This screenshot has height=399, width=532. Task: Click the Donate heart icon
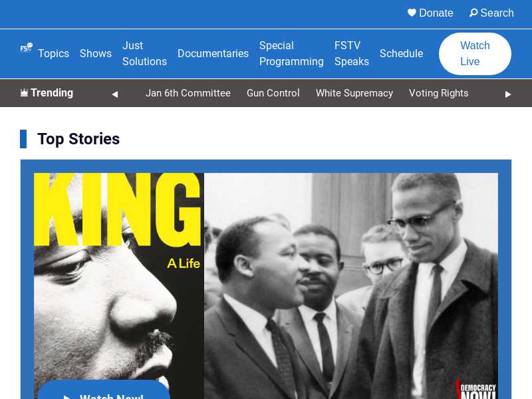click(412, 13)
